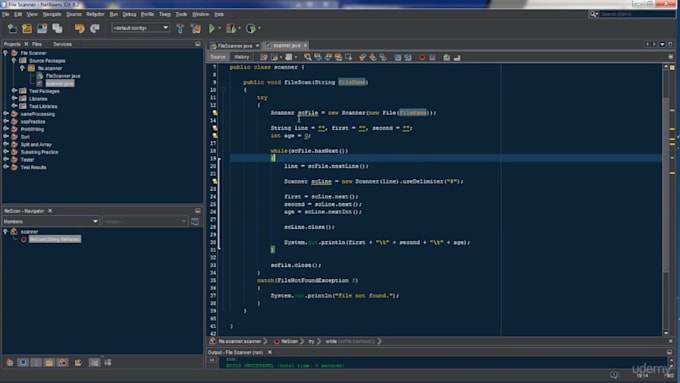Toggle Show Inherited Members Navigator filter
The image size is (680, 383).
pos(10,363)
